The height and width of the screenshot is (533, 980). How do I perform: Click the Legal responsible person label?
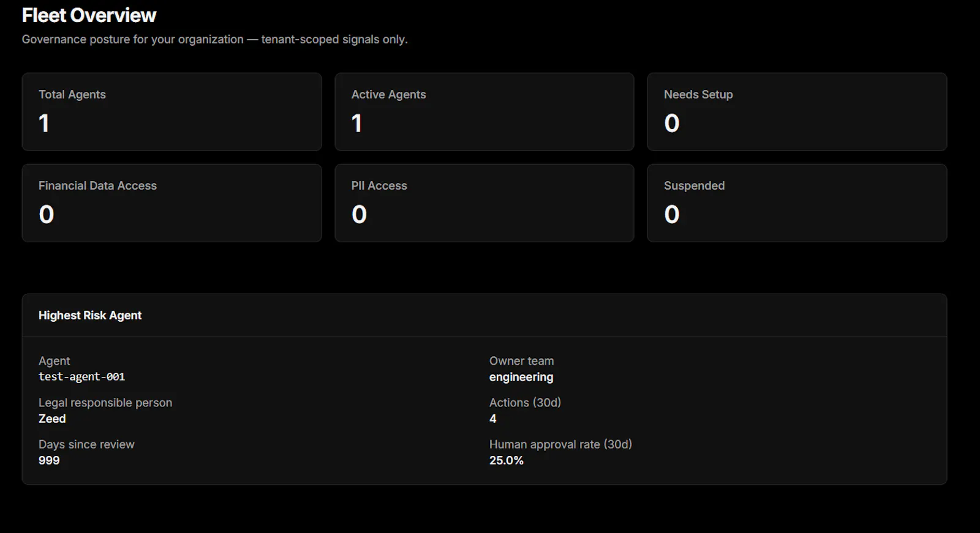pyautogui.click(x=105, y=403)
